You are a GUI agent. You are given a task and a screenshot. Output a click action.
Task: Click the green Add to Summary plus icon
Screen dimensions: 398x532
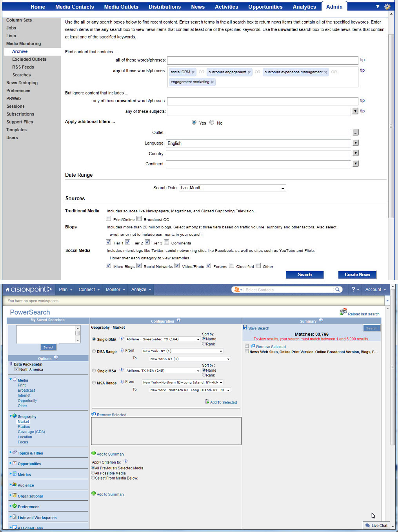click(x=93, y=454)
